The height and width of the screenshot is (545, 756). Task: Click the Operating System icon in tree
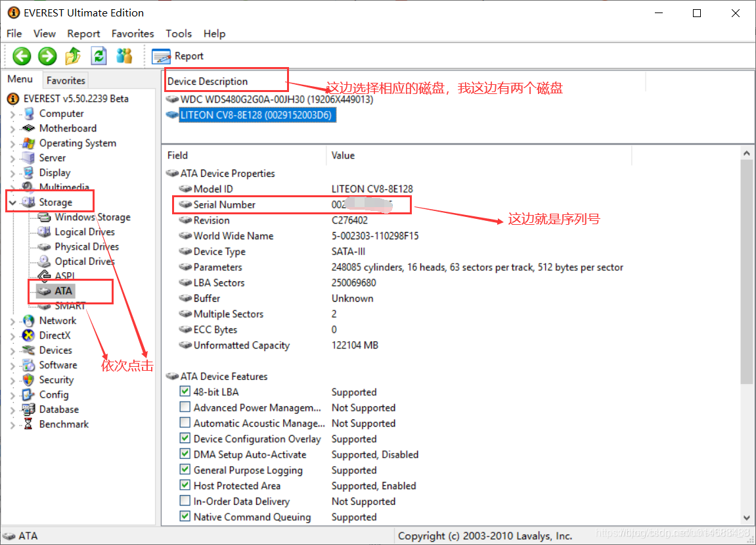click(x=29, y=143)
